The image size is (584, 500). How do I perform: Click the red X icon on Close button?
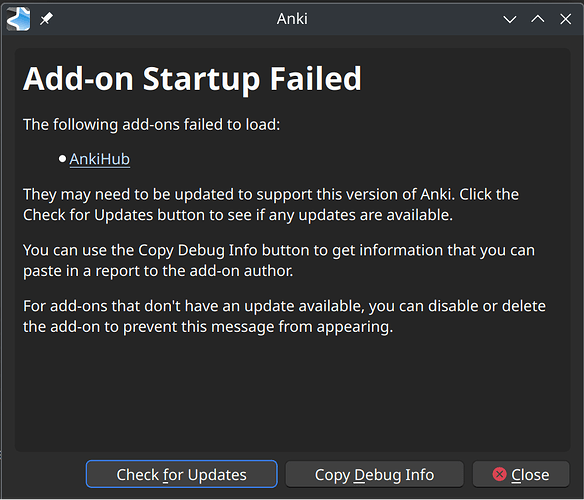(499, 474)
